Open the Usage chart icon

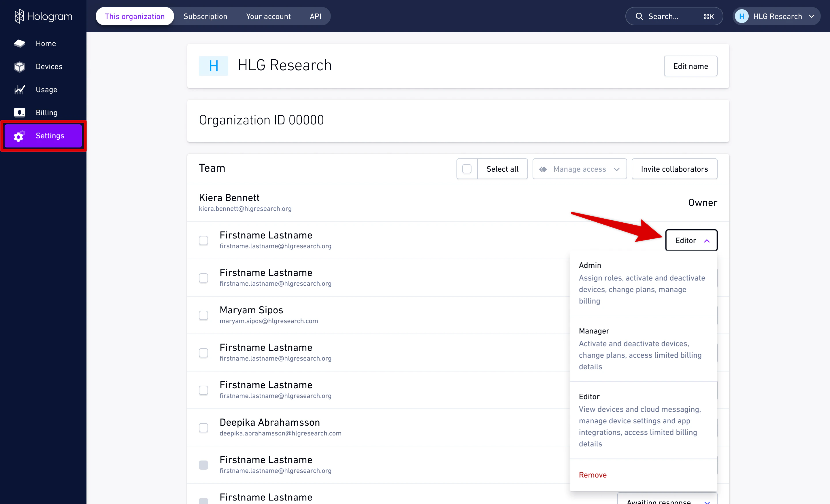coord(20,90)
